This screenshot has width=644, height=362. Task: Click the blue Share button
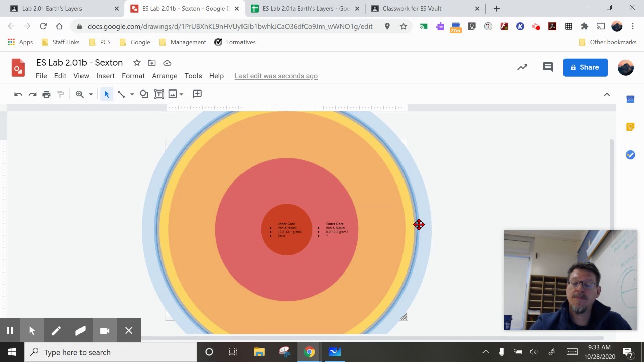pyautogui.click(x=586, y=67)
